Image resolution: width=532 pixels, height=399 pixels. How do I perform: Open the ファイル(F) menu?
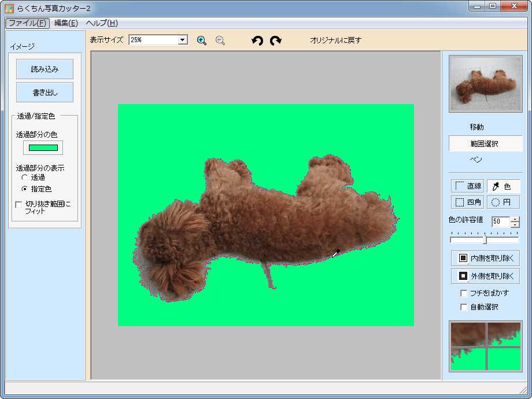(27, 23)
